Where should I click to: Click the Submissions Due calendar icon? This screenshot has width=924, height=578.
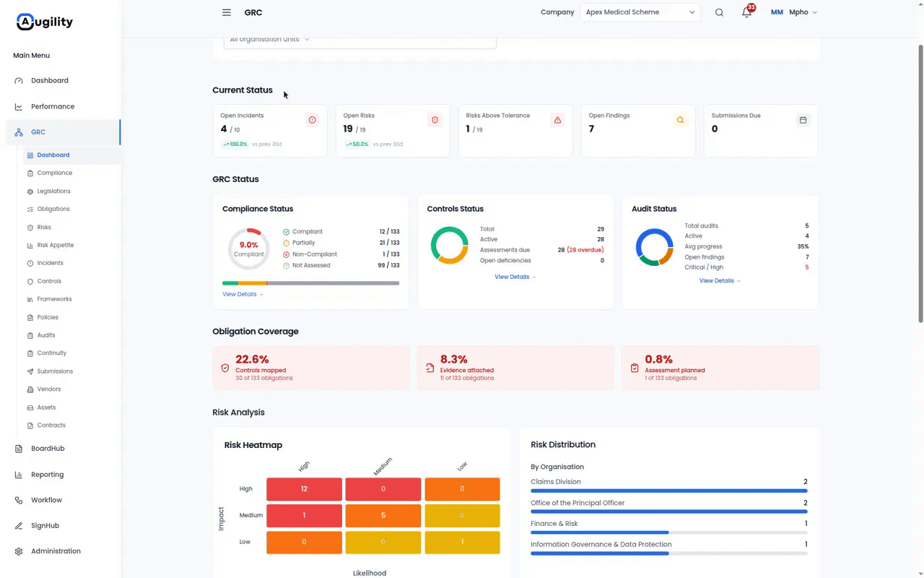click(803, 120)
